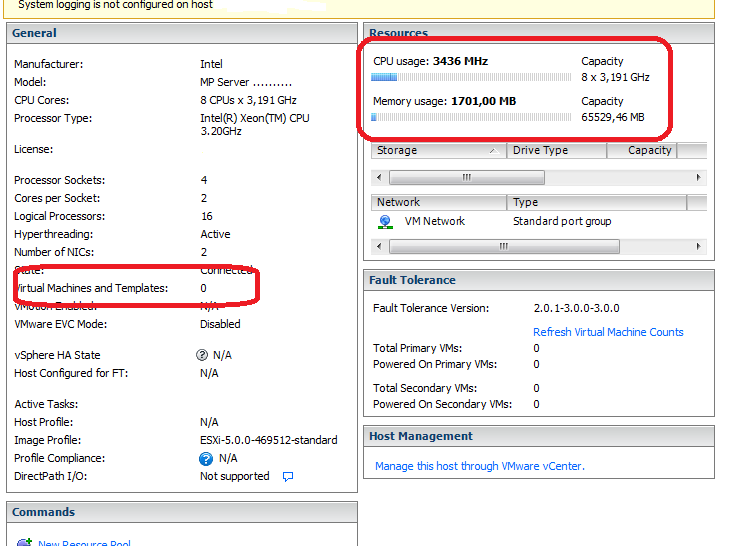
Task: Click the Capacity column header in storage table
Action: [642, 151]
